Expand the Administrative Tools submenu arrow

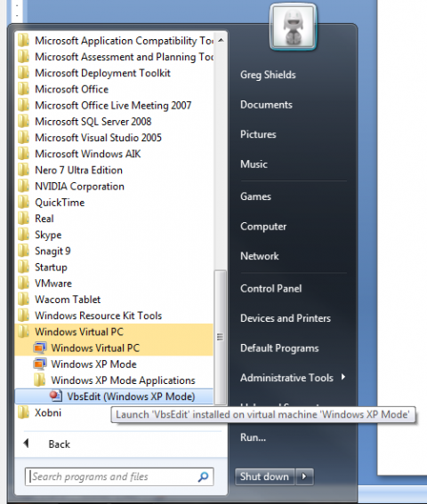(x=343, y=377)
